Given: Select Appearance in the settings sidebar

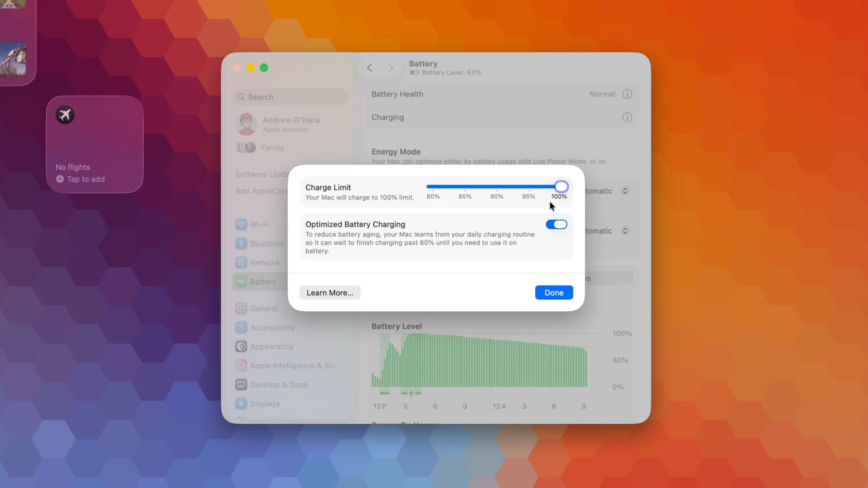Looking at the screenshot, I should click(271, 346).
